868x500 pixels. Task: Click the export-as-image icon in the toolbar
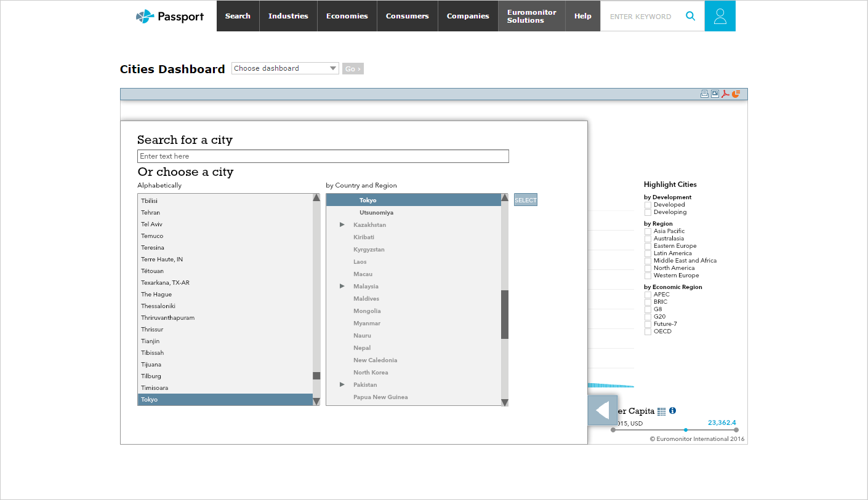[x=715, y=93]
